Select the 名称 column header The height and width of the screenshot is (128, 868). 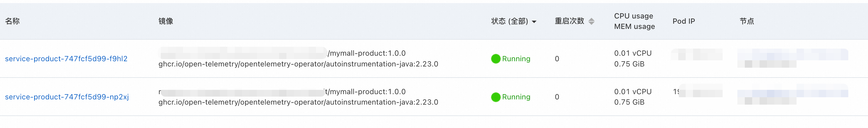pyautogui.click(x=12, y=21)
